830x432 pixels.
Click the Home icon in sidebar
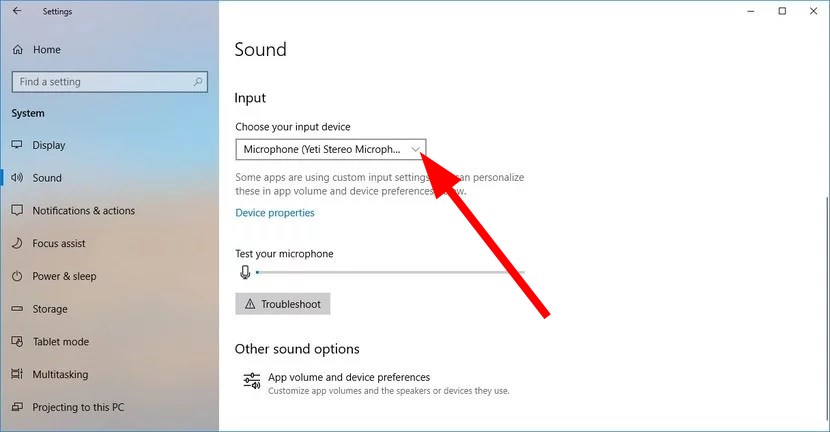tap(17, 49)
